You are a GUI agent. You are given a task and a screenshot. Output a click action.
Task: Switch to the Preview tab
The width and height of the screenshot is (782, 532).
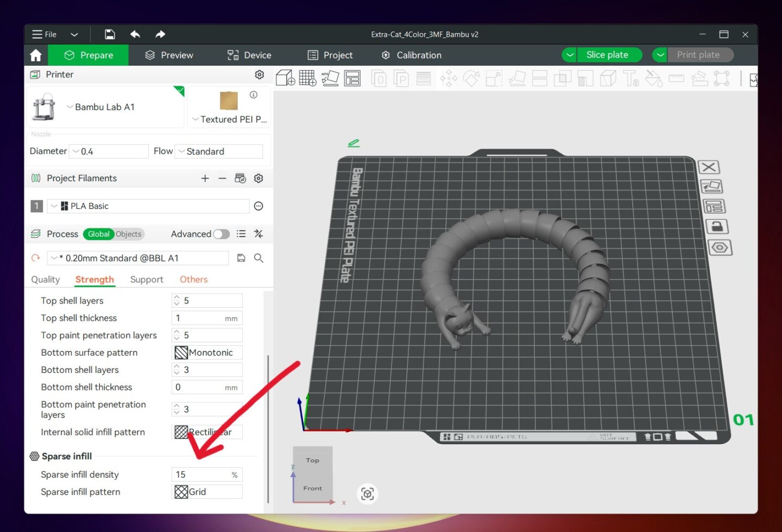tap(168, 55)
